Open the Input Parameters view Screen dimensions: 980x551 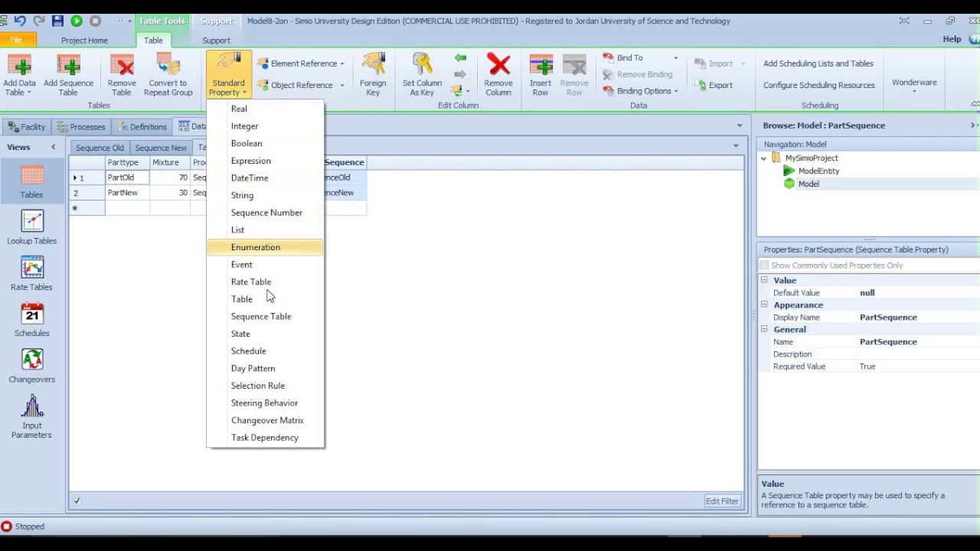pos(31,417)
